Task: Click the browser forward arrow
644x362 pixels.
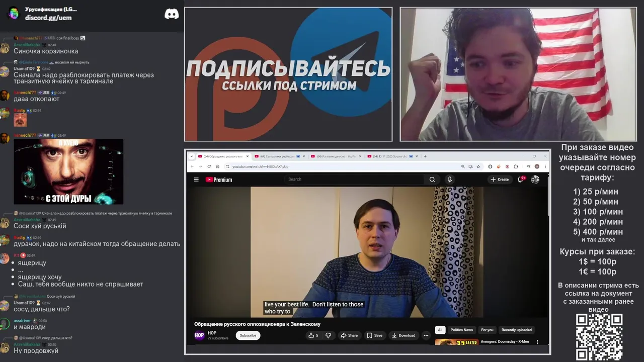Action: [200, 166]
